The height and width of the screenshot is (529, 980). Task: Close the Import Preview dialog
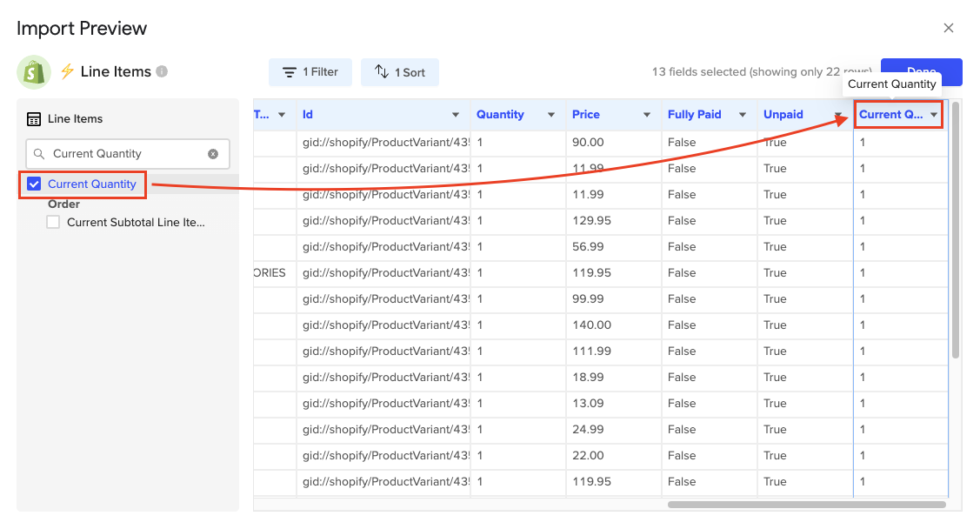coord(948,28)
